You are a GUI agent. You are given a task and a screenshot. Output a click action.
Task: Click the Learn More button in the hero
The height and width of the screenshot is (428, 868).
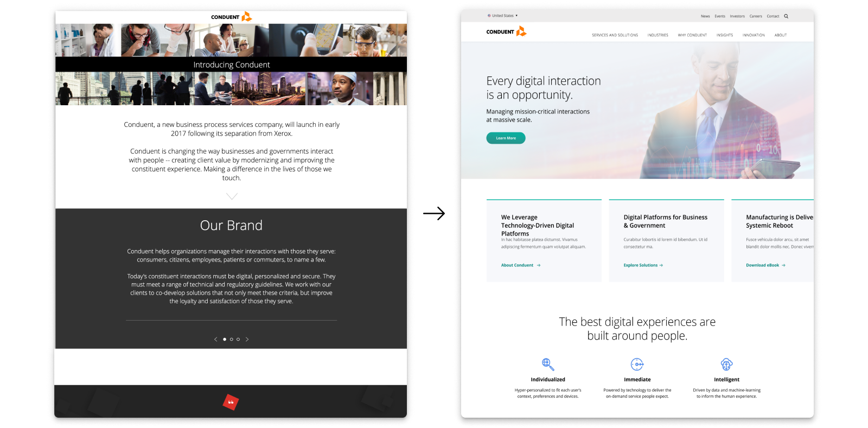tap(506, 138)
